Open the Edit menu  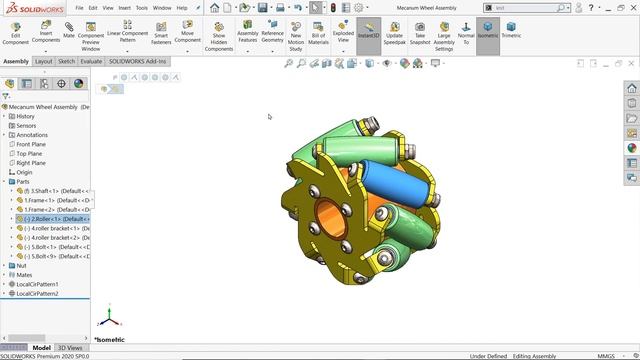click(x=93, y=8)
